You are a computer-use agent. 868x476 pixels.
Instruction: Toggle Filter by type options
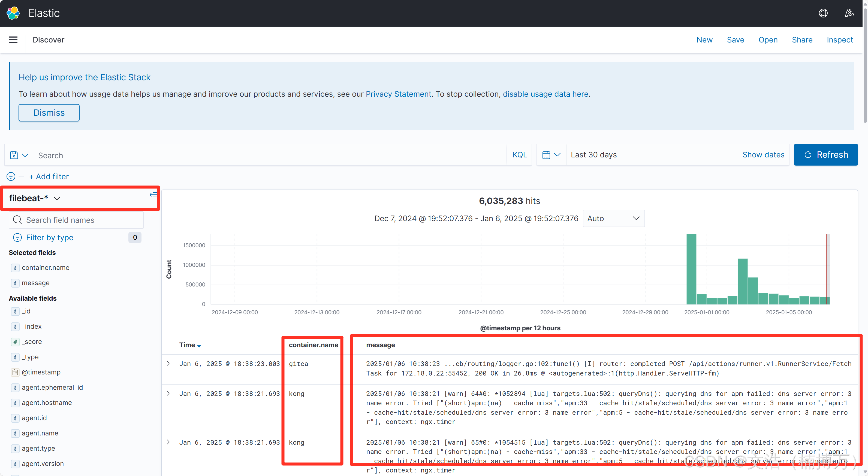[x=50, y=237]
